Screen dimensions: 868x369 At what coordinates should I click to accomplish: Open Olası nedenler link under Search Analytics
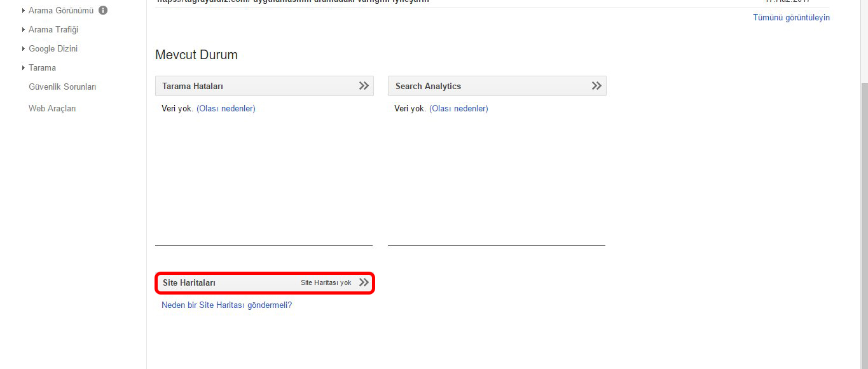pos(458,108)
